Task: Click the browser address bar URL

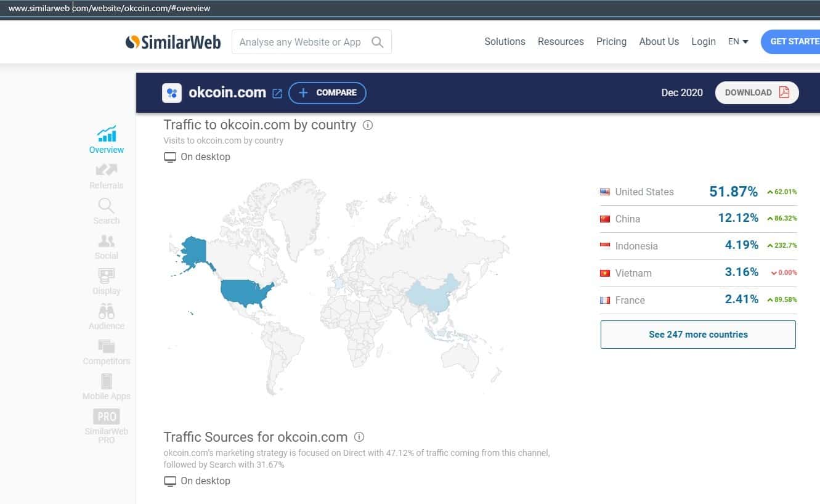Action: pyautogui.click(x=110, y=8)
